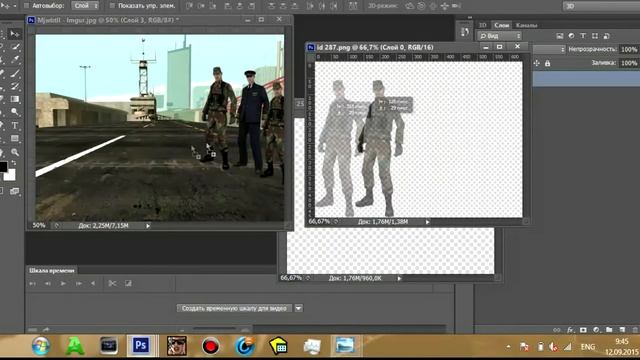Open the collapsed history panel icon

pyautogui.click(x=464, y=32)
